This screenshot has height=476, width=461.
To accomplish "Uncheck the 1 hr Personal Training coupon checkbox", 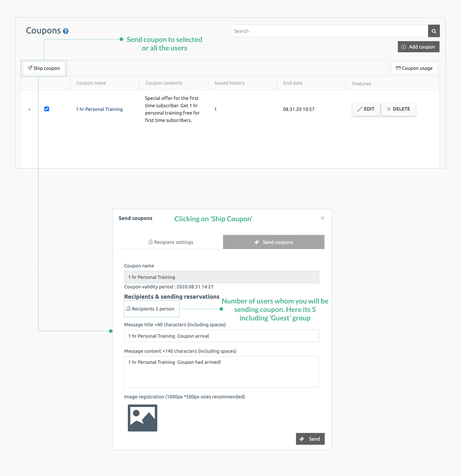I will click(x=47, y=109).
